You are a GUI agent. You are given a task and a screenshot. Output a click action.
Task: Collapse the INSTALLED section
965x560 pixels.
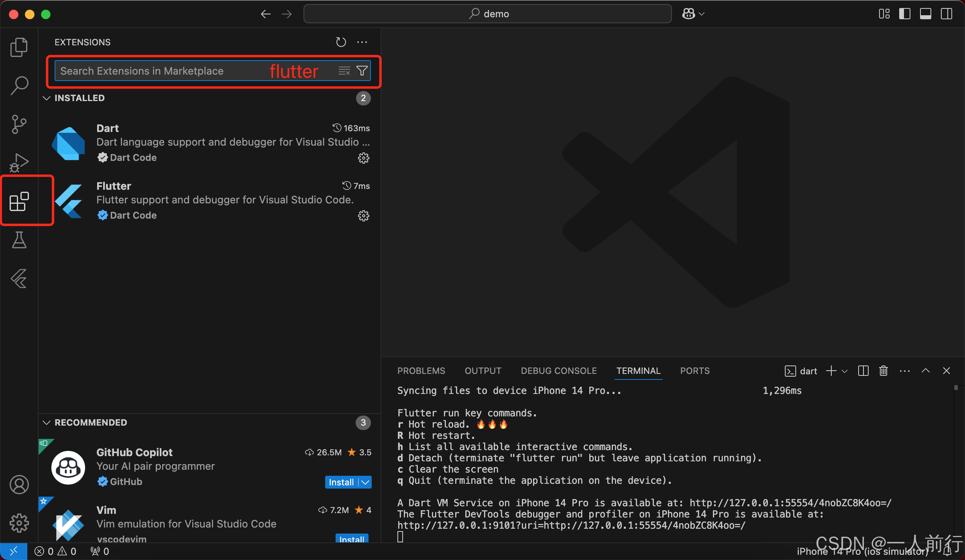click(47, 98)
